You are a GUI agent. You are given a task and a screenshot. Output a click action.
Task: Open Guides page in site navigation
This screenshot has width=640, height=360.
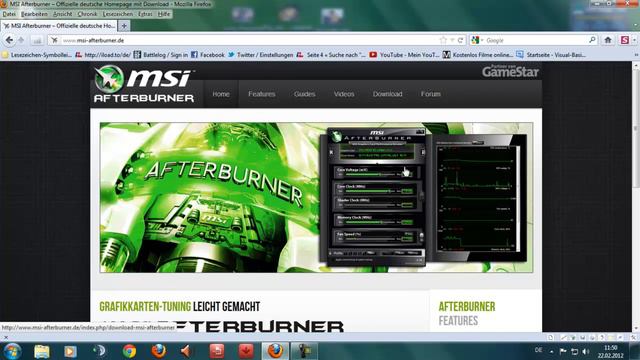click(x=304, y=94)
